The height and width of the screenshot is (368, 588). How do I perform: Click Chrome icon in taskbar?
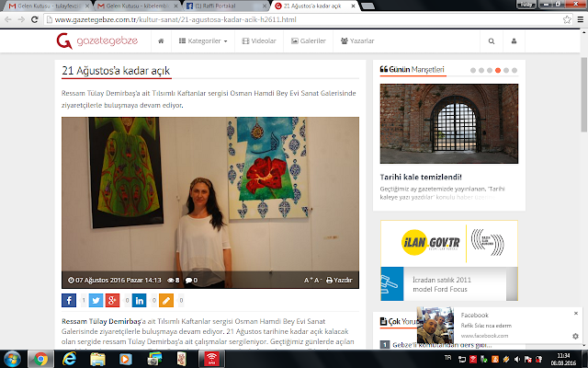(x=40, y=359)
